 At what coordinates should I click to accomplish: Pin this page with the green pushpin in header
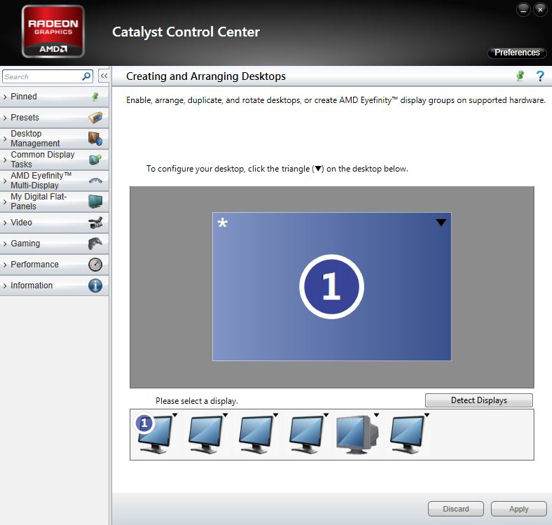520,75
